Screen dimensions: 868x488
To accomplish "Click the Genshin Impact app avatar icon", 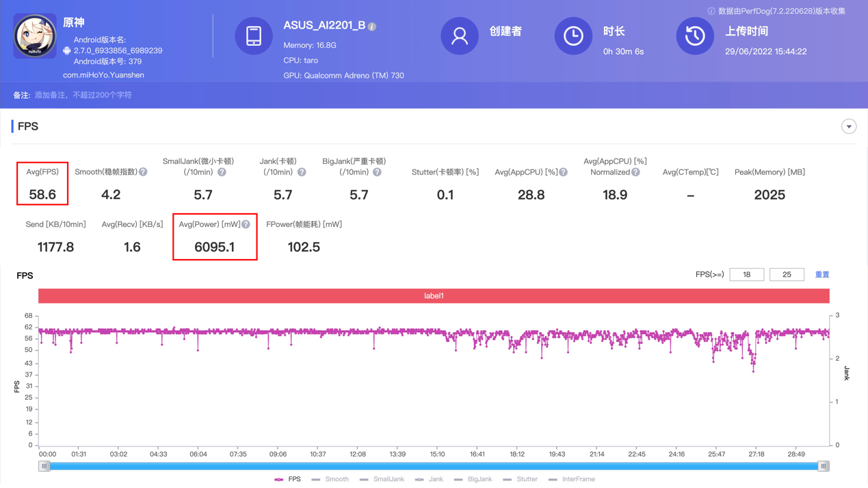I will point(35,36).
